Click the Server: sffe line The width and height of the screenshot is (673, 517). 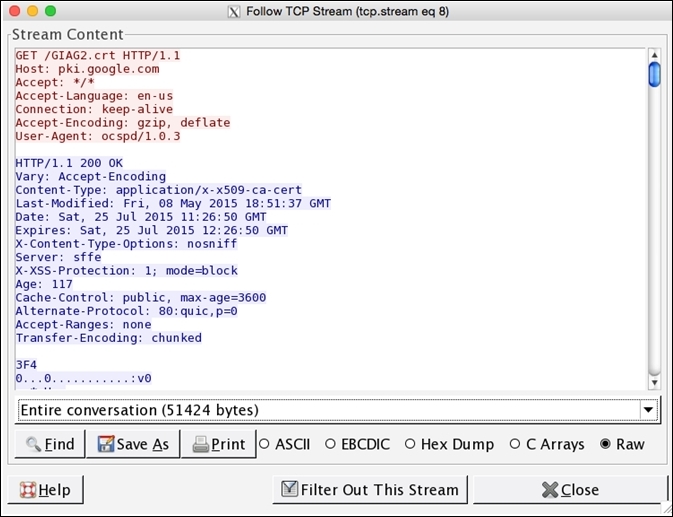click(58, 257)
